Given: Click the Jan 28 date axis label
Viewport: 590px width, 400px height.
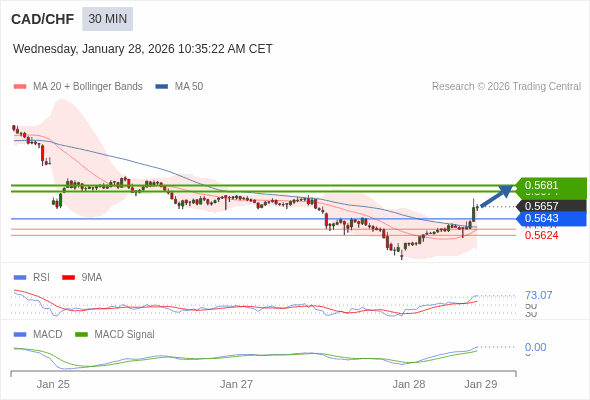Looking at the screenshot, I should [x=409, y=384].
